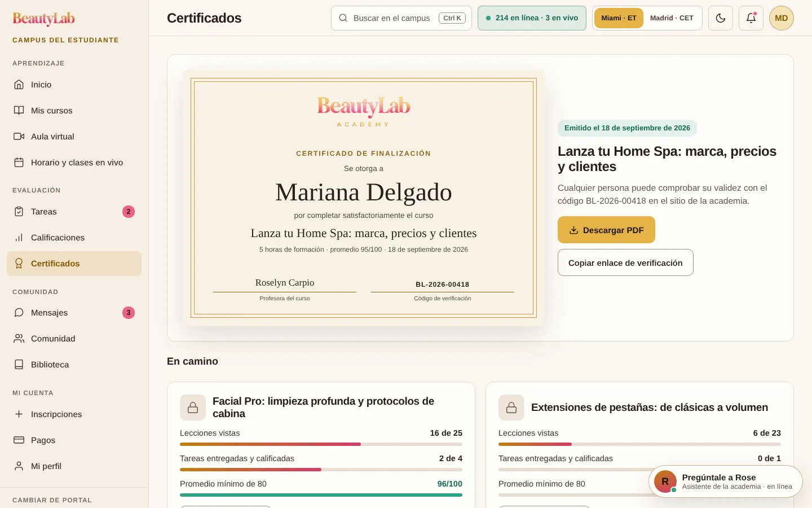Switch timezone to Miami · ET

[x=619, y=18]
